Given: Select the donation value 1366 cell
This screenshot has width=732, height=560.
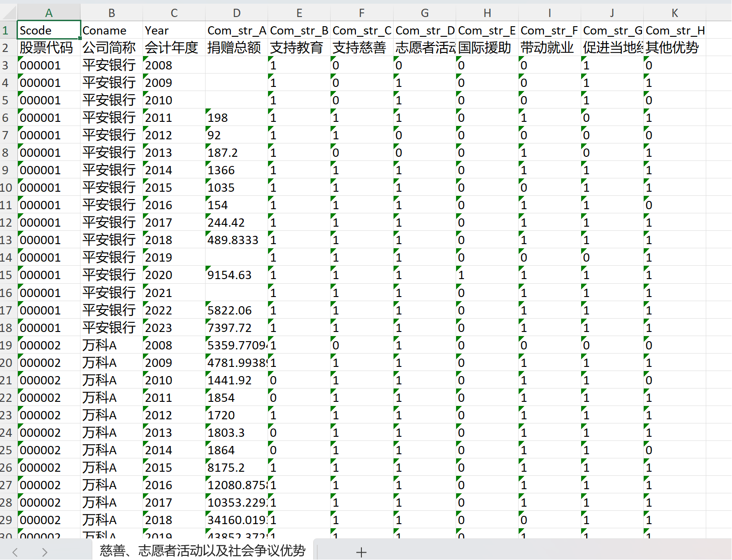Looking at the screenshot, I should [237, 170].
